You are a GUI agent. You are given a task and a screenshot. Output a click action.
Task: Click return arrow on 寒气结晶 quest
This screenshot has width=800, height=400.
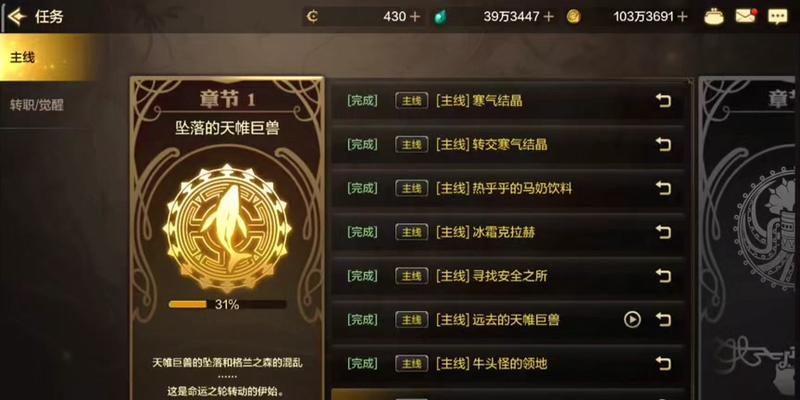click(663, 101)
